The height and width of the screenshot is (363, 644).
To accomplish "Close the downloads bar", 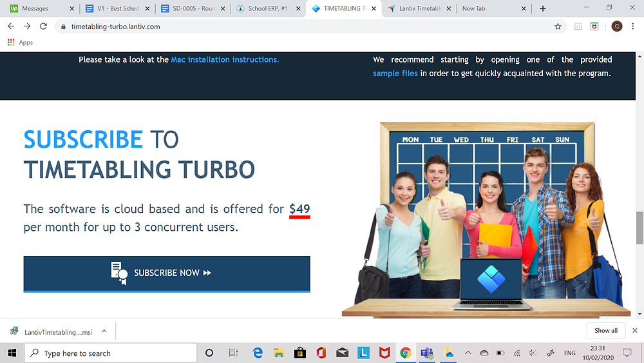I will [634, 331].
